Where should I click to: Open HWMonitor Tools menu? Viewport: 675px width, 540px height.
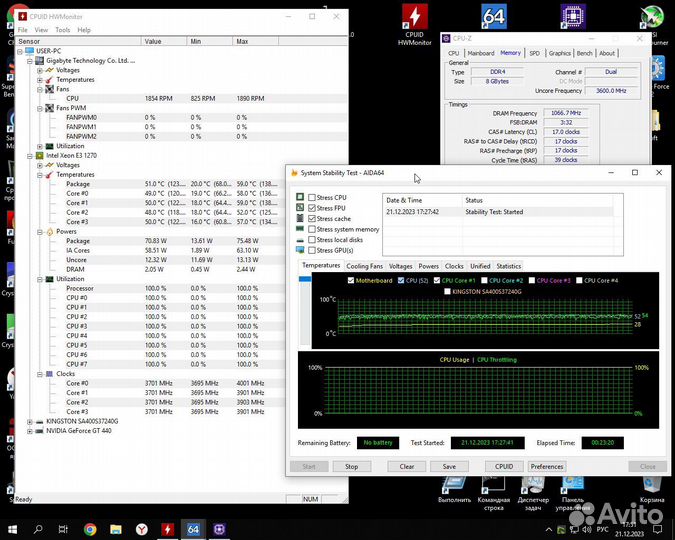[x=62, y=30]
